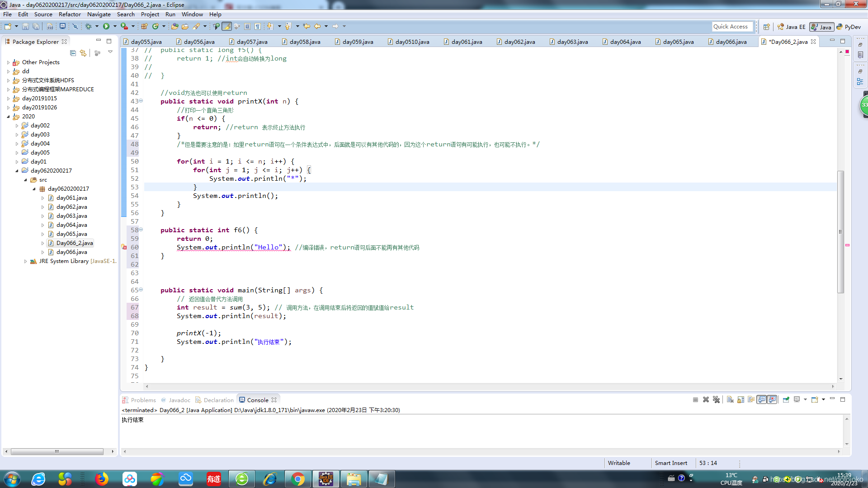Toggle Show Console on Standard Out change
This screenshot has width=868, height=488.
(762, 399)
